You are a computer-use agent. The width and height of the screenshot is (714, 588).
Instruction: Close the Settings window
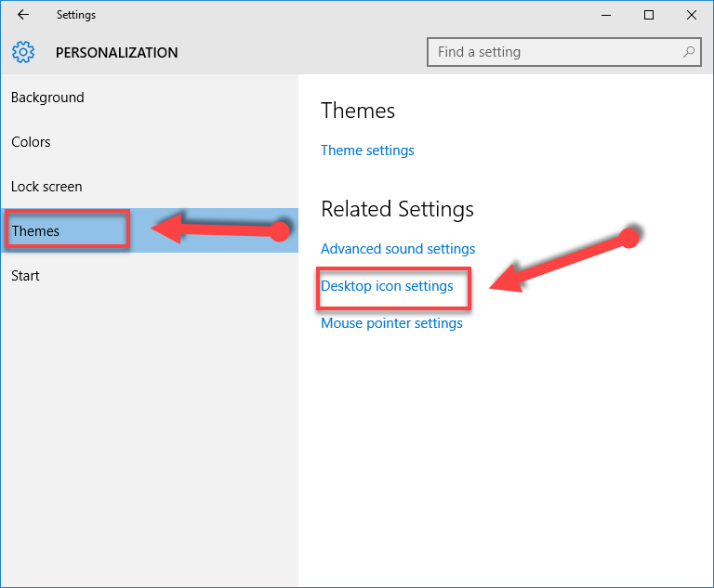pyautogui.click(x=692, y=15)
